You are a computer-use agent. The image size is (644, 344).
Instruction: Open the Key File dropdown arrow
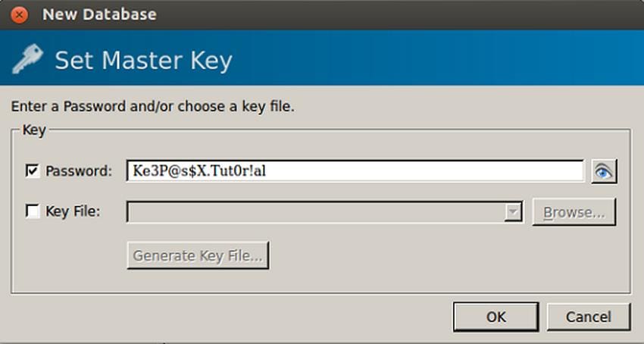(514, 212)
